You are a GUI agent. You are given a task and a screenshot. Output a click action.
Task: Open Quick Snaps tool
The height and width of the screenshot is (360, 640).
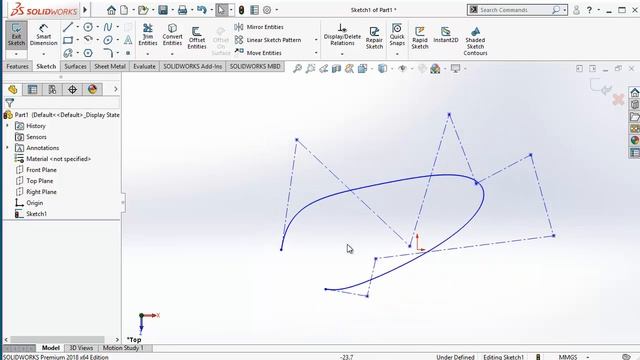[x=397, y=35]
